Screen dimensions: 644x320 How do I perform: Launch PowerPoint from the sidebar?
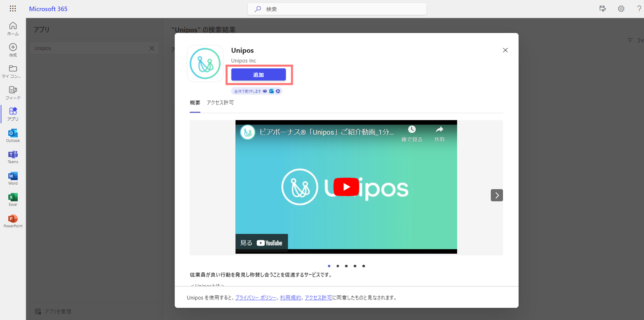point(13,221)
